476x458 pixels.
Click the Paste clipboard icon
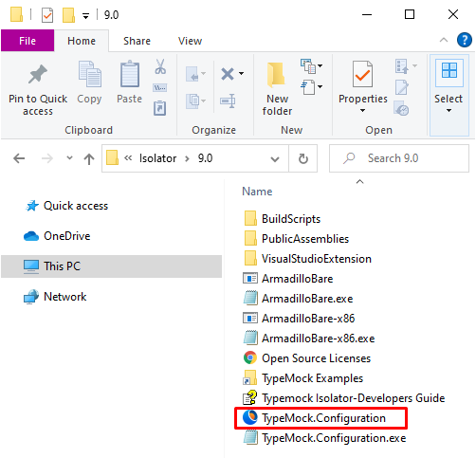[130, 74]
